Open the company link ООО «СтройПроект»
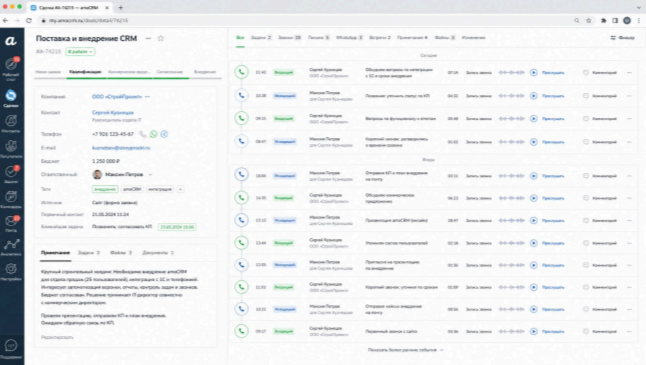The width and height of the screenshot is (646, 365). 117,96
